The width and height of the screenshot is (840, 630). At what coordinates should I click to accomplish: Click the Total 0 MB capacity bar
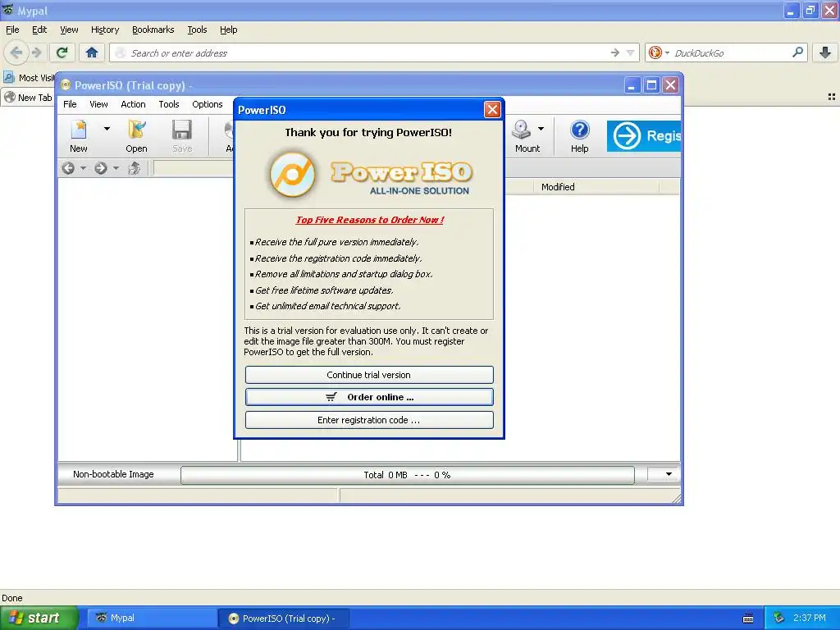407,475
